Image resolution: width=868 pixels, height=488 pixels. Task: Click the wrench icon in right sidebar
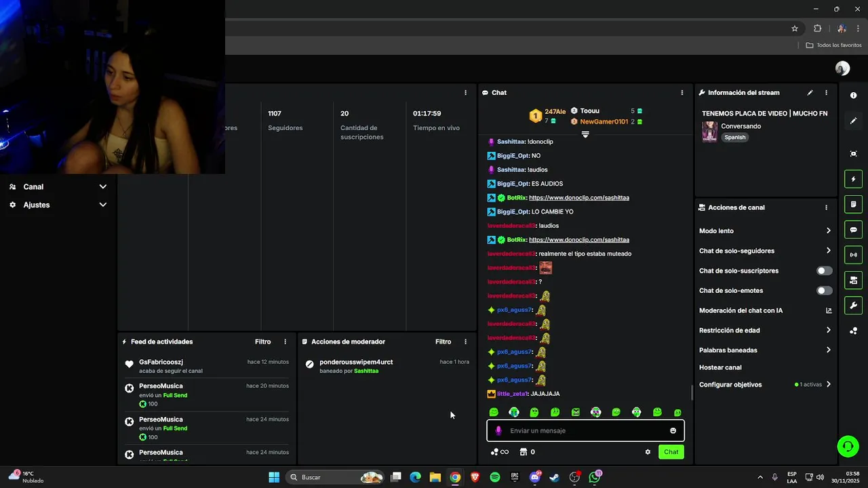coord(853,305)
